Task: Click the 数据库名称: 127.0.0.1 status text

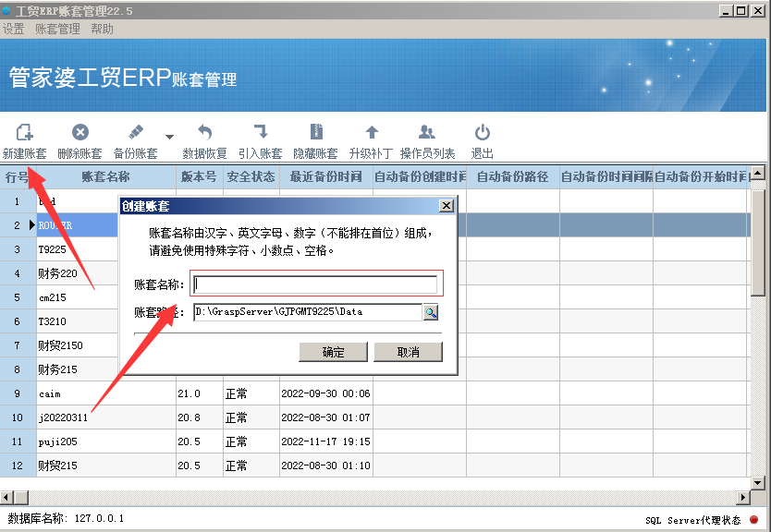Action: (66, 518)
